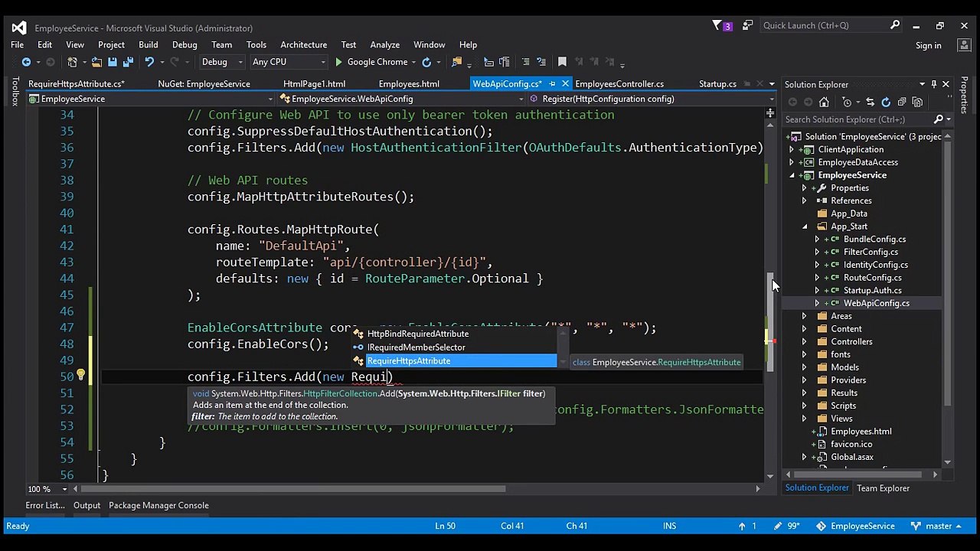The image size is (980, 551).
Task: Save current file with floppy icon
Action: coord(112,62)
